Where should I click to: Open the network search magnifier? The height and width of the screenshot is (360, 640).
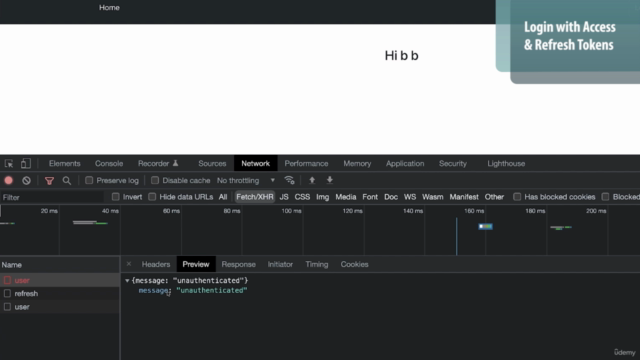[67, 180]
